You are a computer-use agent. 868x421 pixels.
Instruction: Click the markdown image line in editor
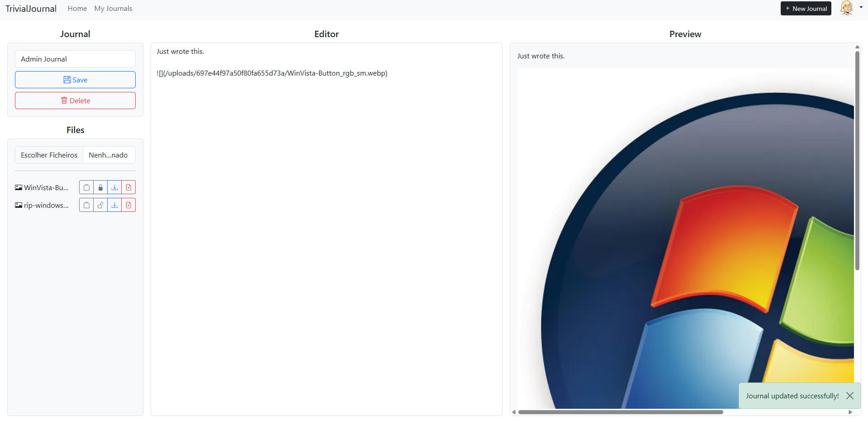[272, 73]
